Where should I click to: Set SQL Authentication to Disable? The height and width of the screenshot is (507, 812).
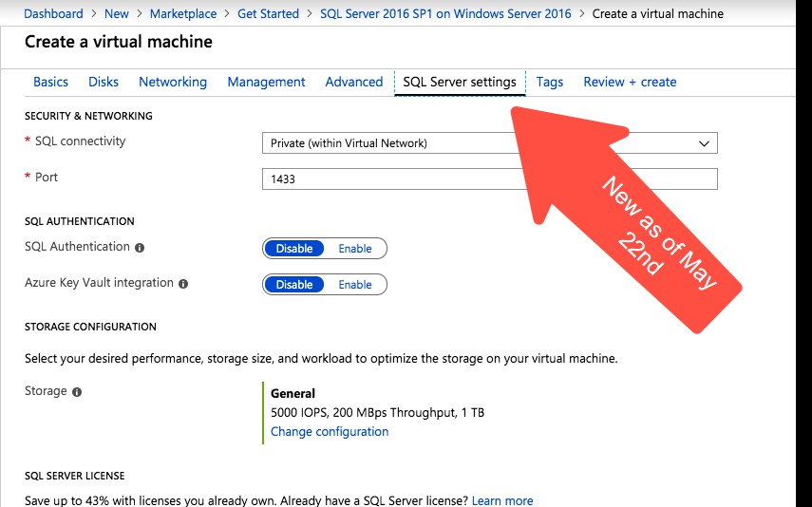pyautogui.click(x=294, y=249)
